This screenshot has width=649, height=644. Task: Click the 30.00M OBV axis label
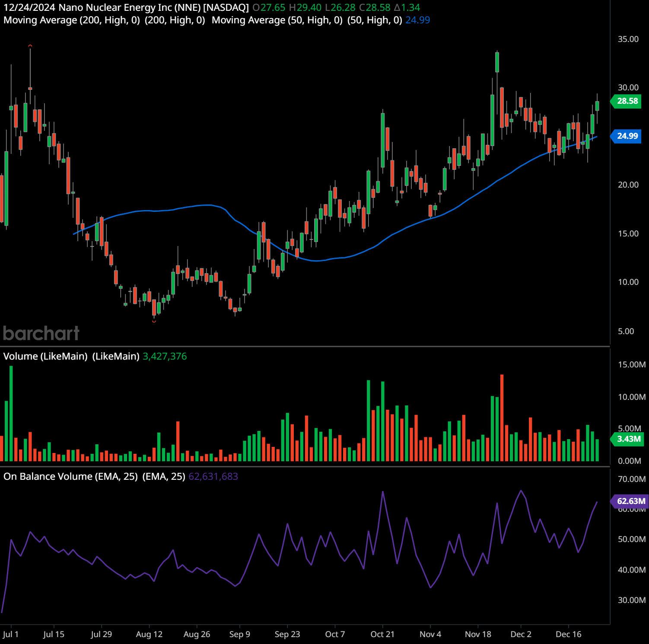(x=632, y=600)
